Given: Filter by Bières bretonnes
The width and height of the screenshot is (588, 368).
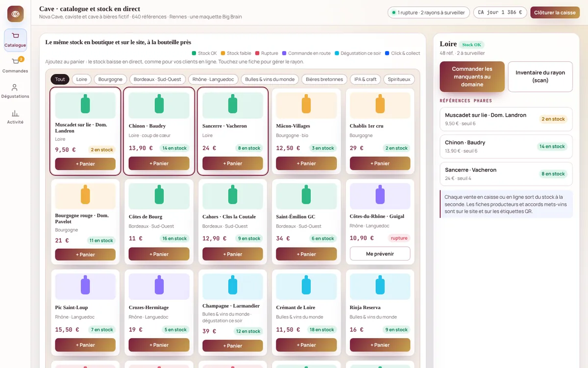Looking at the screenshot, I should 324,79.
